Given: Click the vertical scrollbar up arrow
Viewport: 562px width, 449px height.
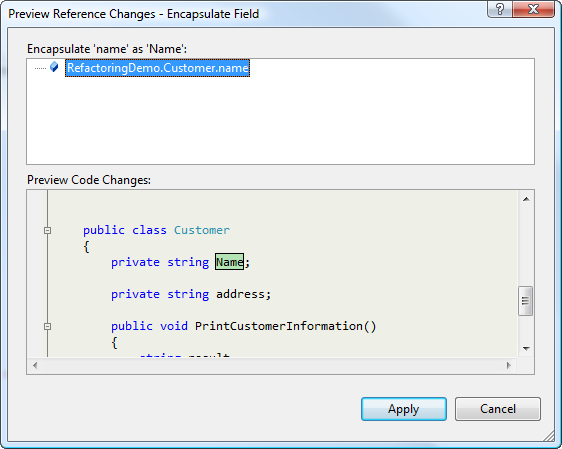Looking at the screenshot, I should pos(526,199).
